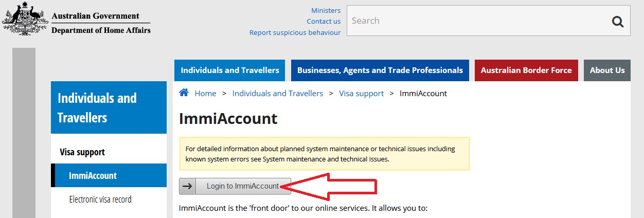The image size is (644, 218).
Task: Navigate to Visa support breadcrumb
Action: click(x=361, y=94)
